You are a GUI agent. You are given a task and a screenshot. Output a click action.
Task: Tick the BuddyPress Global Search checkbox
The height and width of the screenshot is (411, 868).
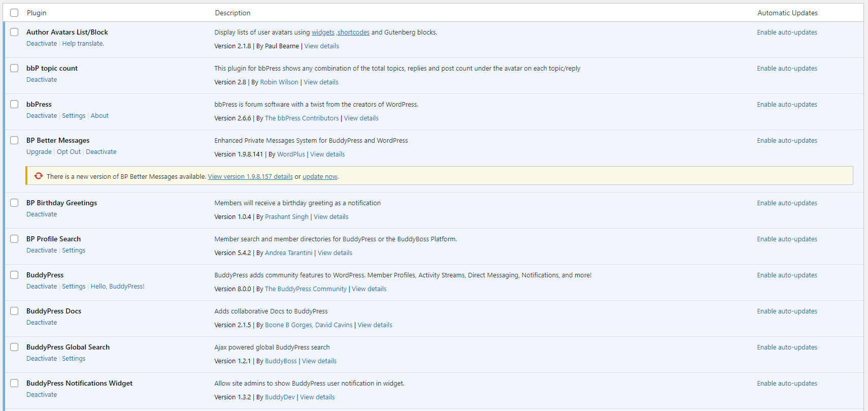[x=14, y=347]
